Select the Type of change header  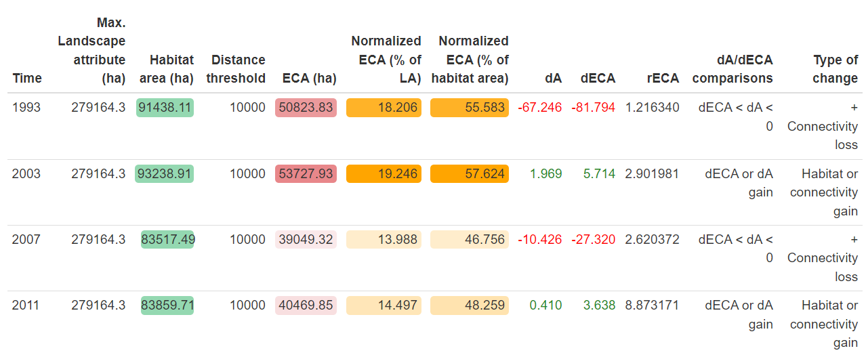click(x=835, y=69)
